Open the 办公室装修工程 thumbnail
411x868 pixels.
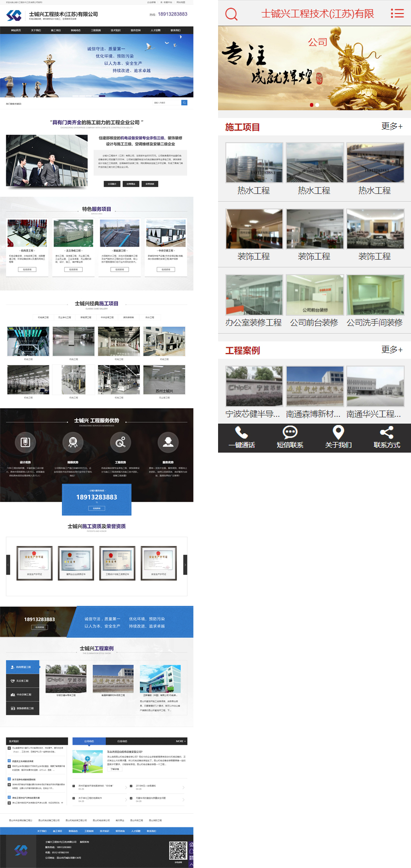pos(254,295)
